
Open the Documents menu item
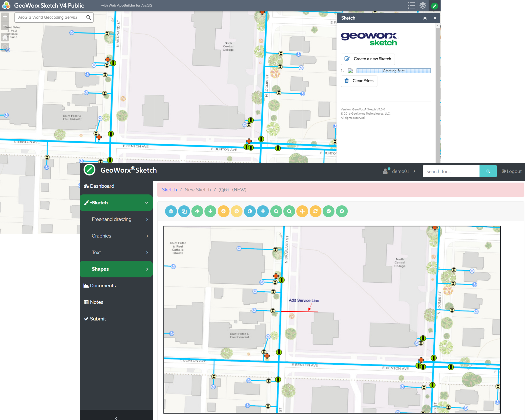103,286
